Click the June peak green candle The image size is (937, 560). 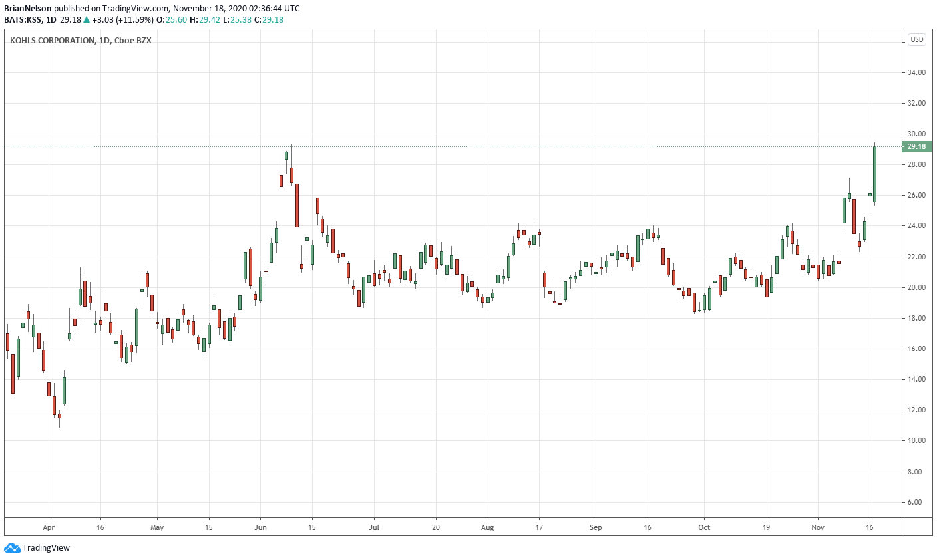pyautogui.click(x=286, y=155)
